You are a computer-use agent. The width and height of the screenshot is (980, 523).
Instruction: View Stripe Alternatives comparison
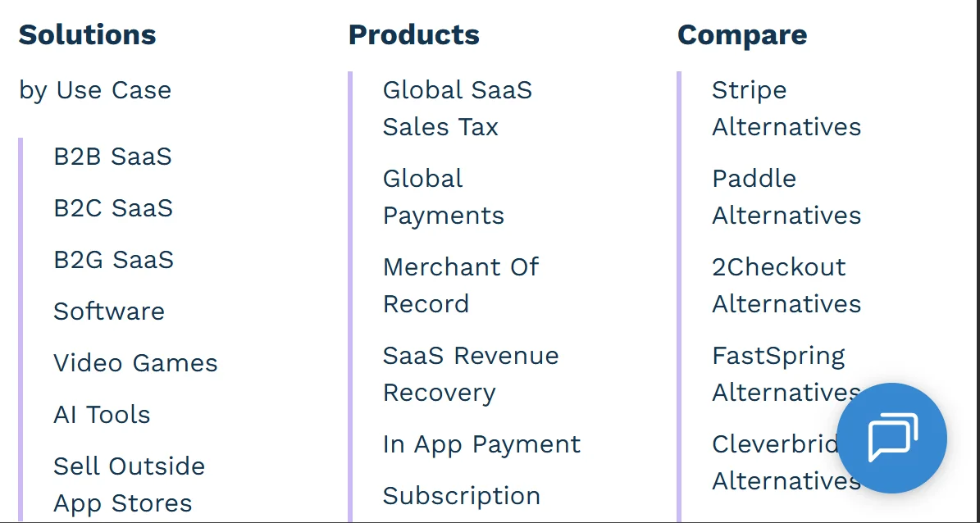tap(786, 108)
